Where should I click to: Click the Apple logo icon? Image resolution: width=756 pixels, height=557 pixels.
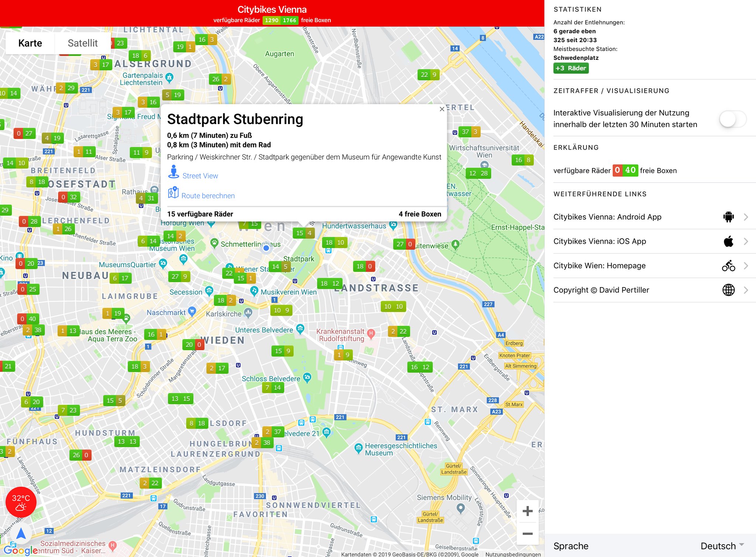click(729, 241)
